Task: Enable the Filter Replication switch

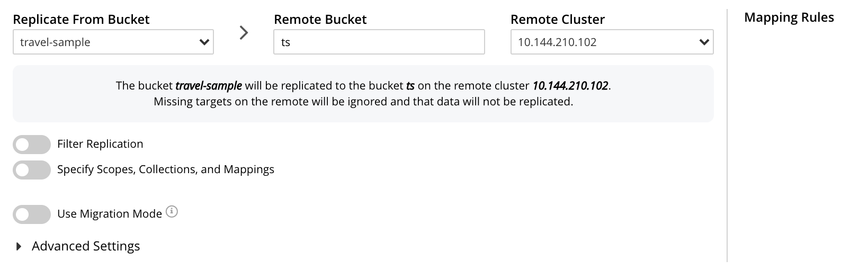Action: pyautogui.click(x=32, y=145)
